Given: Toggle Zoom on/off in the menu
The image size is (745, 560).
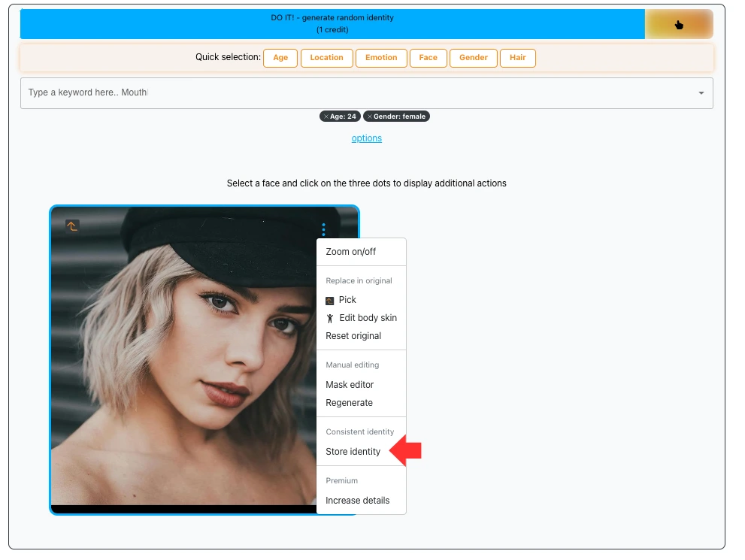Looking at the screenshot, I should tap(350, 252).
